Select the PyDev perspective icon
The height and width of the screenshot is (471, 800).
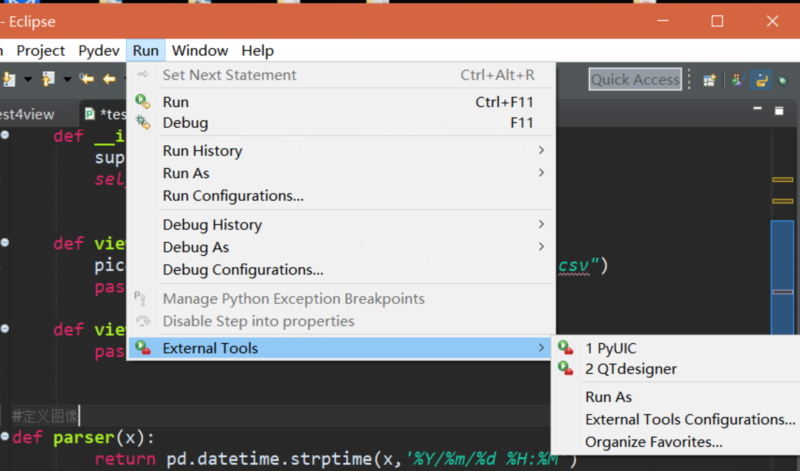[761, 80]
